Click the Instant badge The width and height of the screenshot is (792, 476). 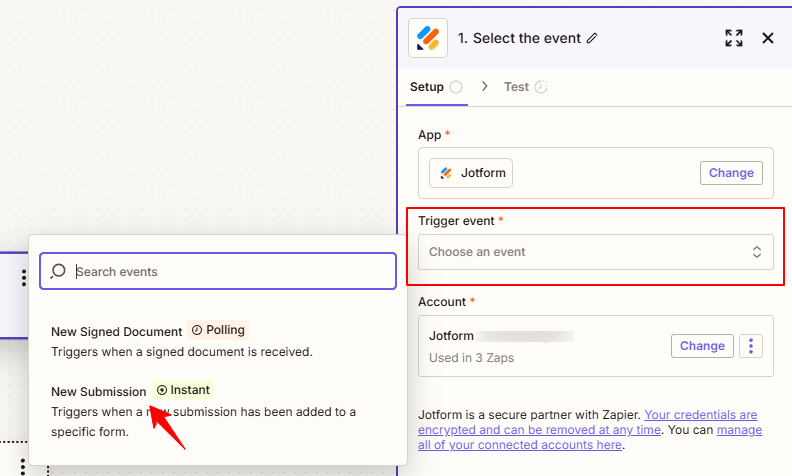pyautogui.click(x=183, y=390)
